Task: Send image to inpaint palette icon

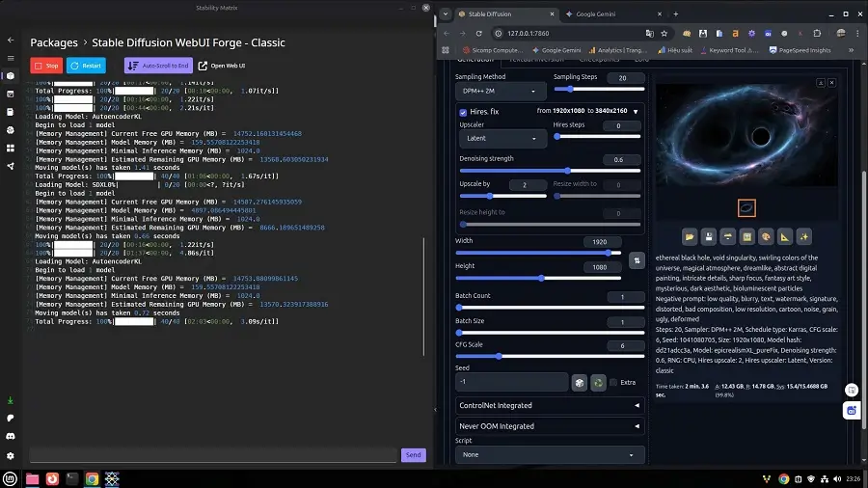Action: pos(766,237)
